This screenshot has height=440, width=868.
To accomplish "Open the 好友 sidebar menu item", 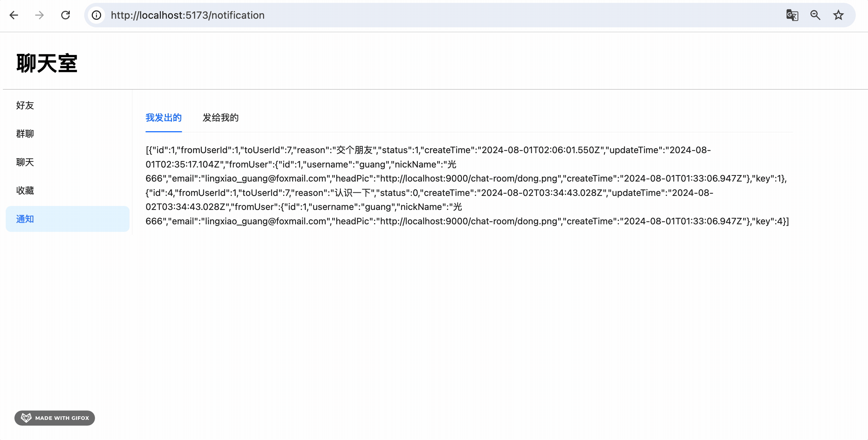I will [x=25, y=105].
